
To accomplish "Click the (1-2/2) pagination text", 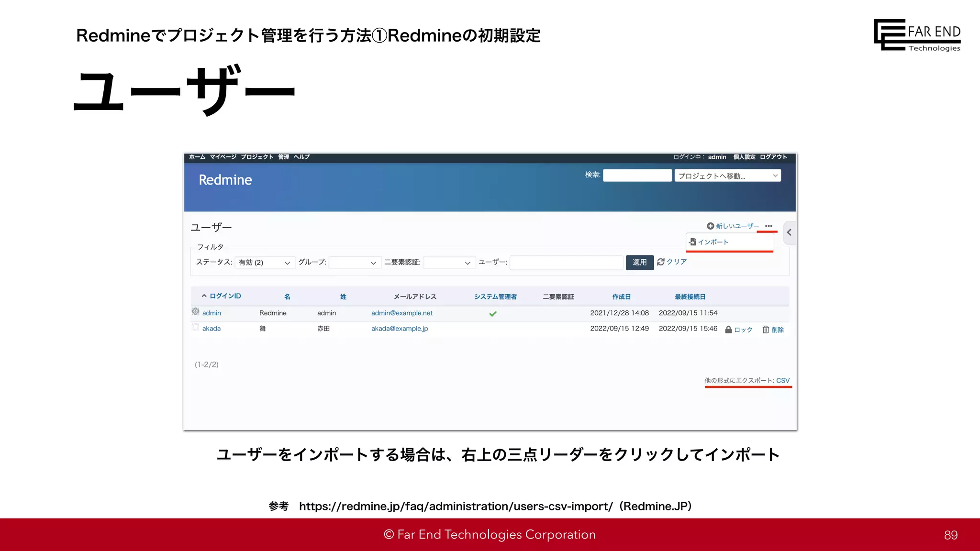I will (206, 364).
